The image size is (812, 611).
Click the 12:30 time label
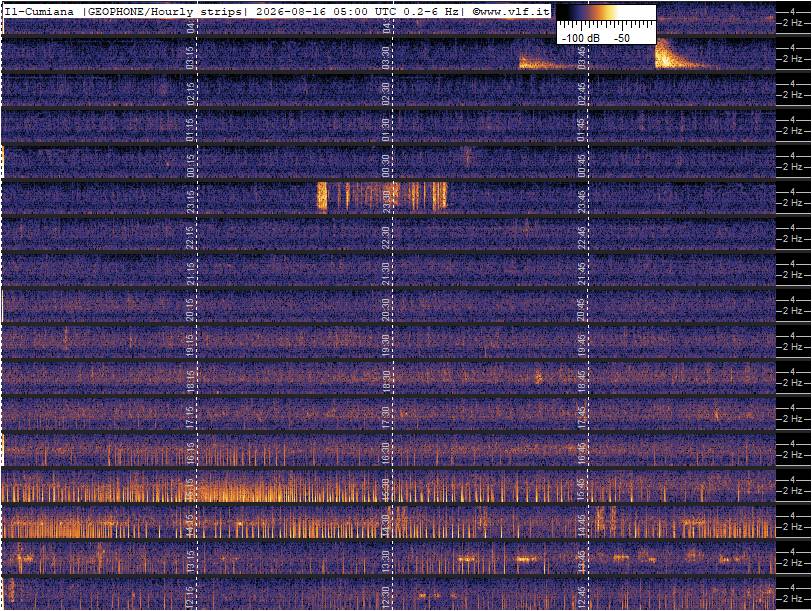click(x=386, y=598)
